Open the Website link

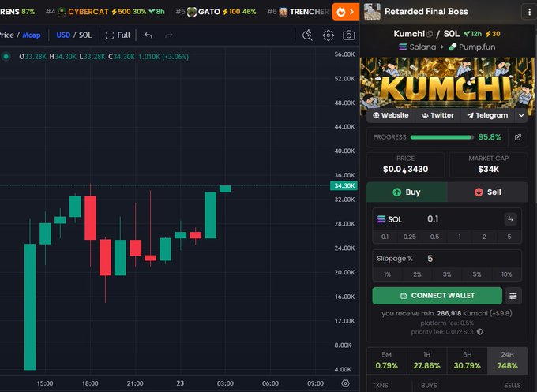click(391, 115)
